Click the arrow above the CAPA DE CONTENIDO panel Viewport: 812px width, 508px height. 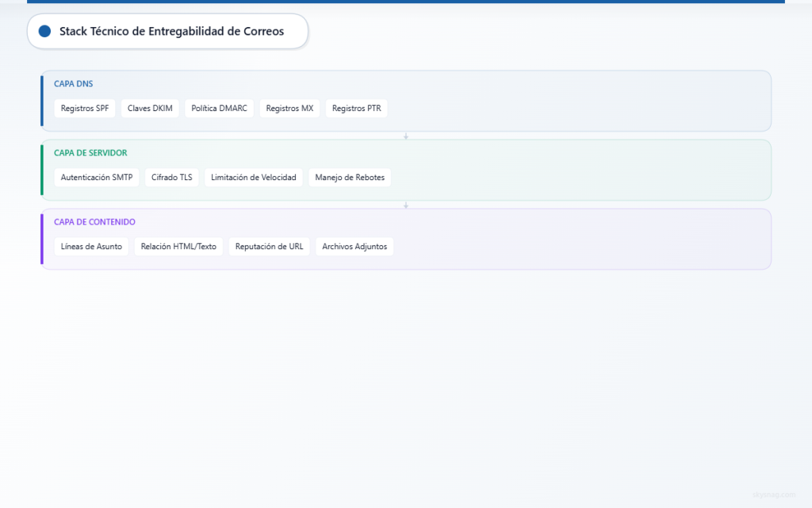tap(406, 205)
